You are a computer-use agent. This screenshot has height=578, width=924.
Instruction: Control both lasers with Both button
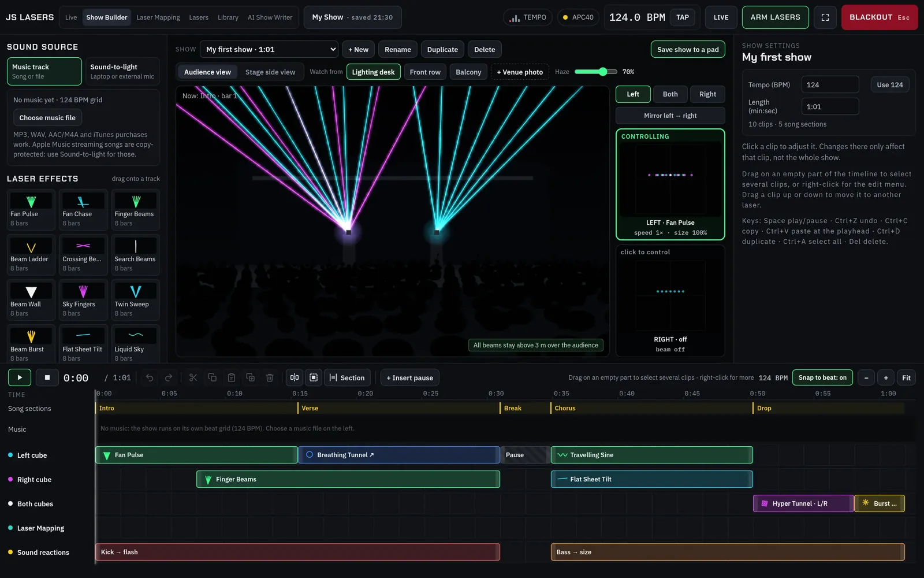coord(670,94)
